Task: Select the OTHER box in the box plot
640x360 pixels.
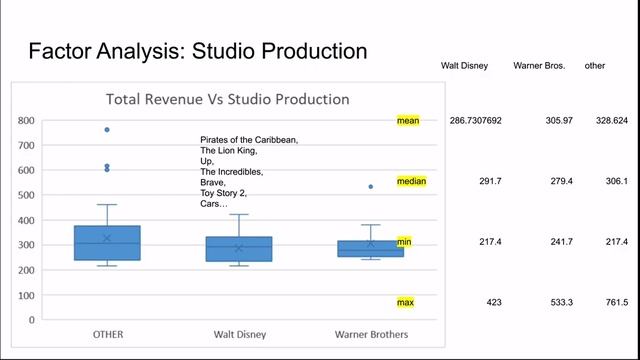Action: click(x=107, y=243)
